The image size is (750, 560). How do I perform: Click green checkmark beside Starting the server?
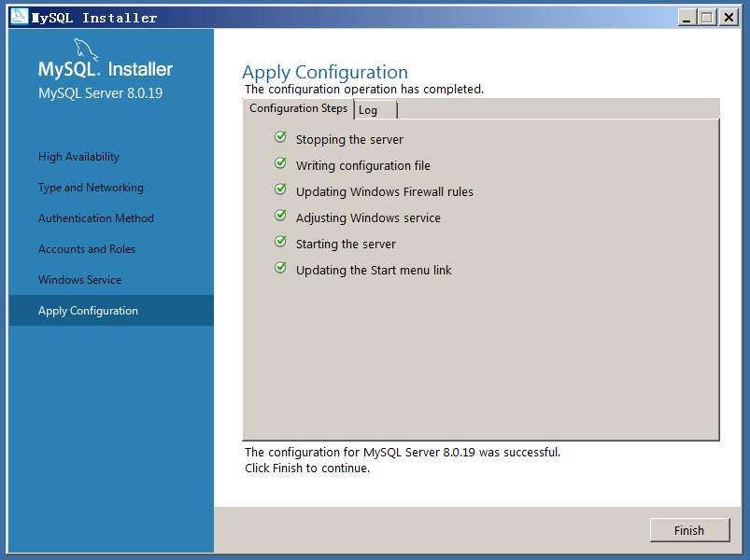[x=281, y=242]
